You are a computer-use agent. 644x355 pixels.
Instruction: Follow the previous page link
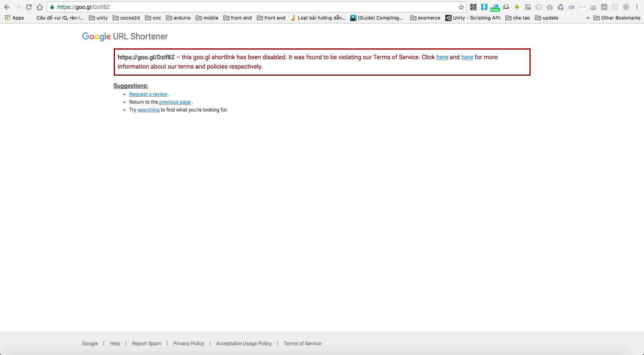point(175,102)
